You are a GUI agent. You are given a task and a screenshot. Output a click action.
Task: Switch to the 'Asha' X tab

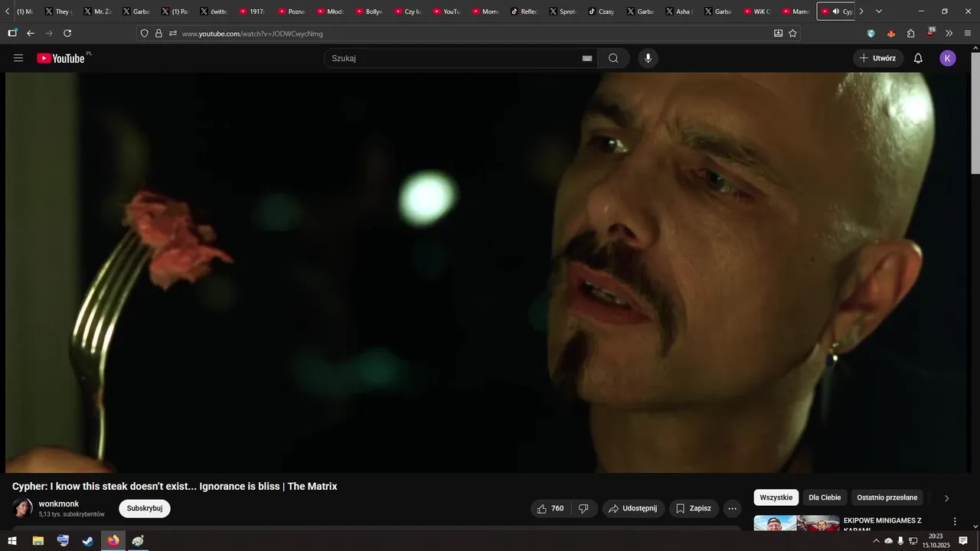coord(679,11)
